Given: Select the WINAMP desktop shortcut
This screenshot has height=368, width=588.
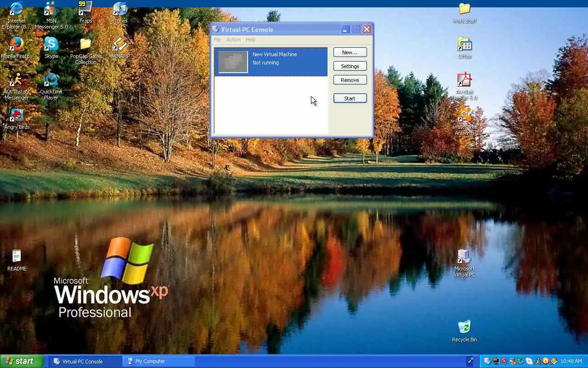Looking at the screenshot, I should [120, 48].
